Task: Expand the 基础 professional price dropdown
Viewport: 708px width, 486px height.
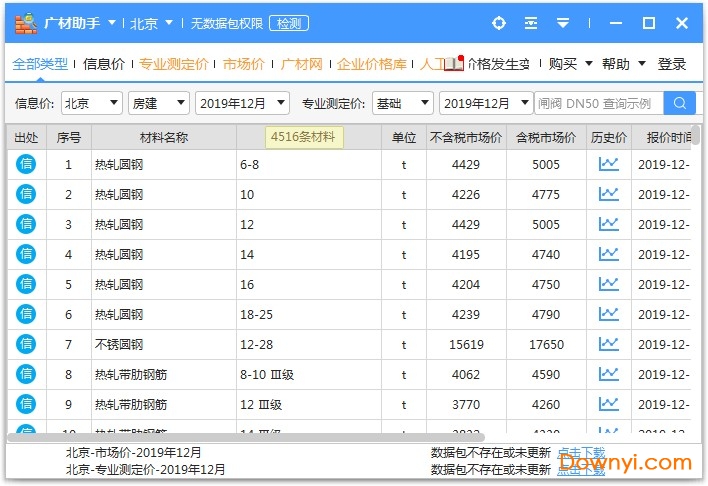Action: click(x=404, y=103)
